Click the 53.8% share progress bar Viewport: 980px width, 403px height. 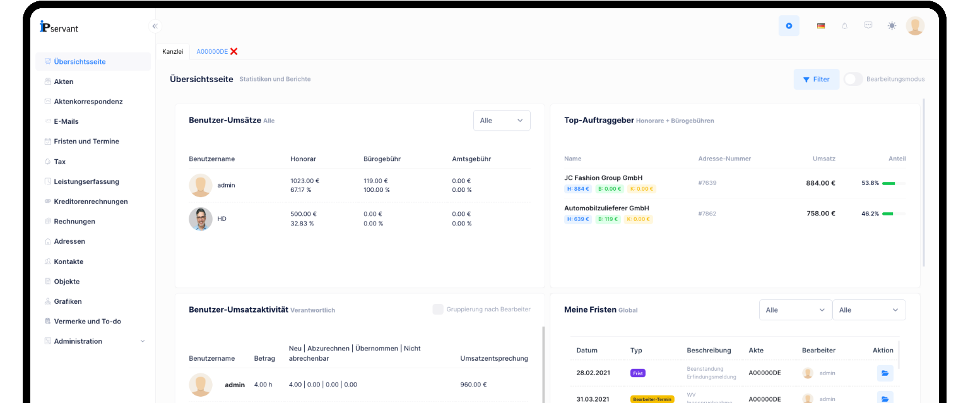[x=894, y=183]
